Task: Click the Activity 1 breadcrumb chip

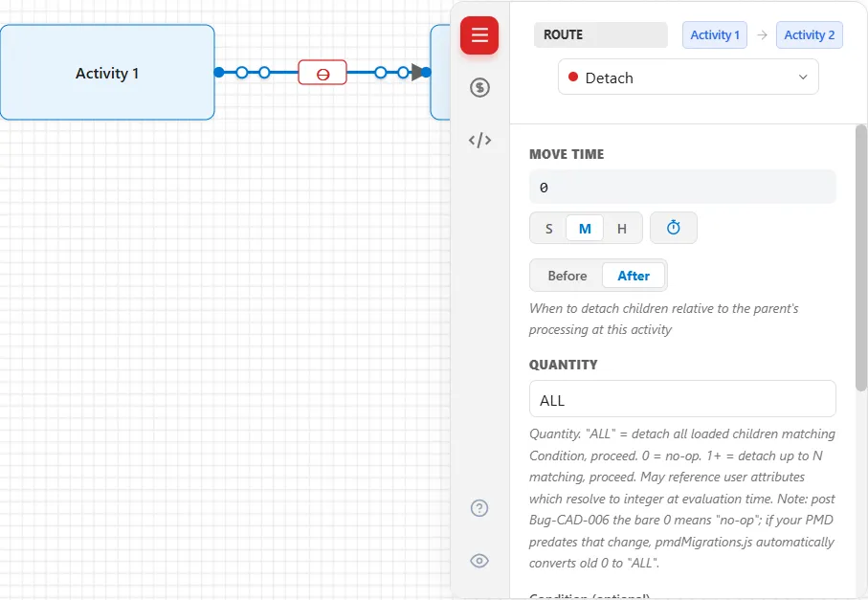Action: 715,34
